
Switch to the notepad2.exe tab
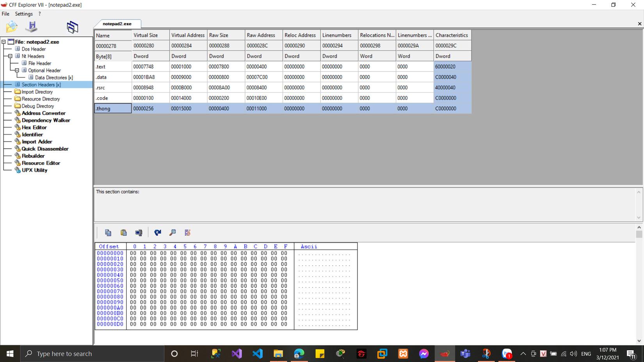click(x=117, y=24)
